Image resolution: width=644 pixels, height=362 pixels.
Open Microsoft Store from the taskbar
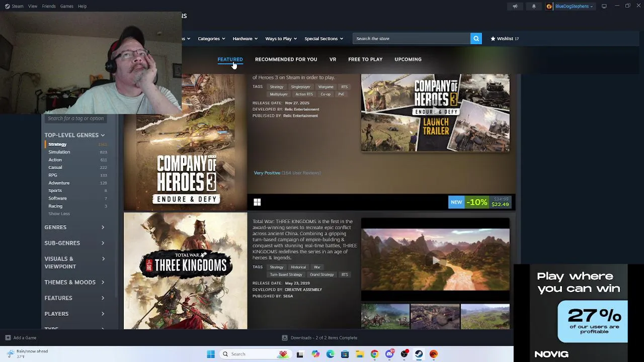point(345,354)
